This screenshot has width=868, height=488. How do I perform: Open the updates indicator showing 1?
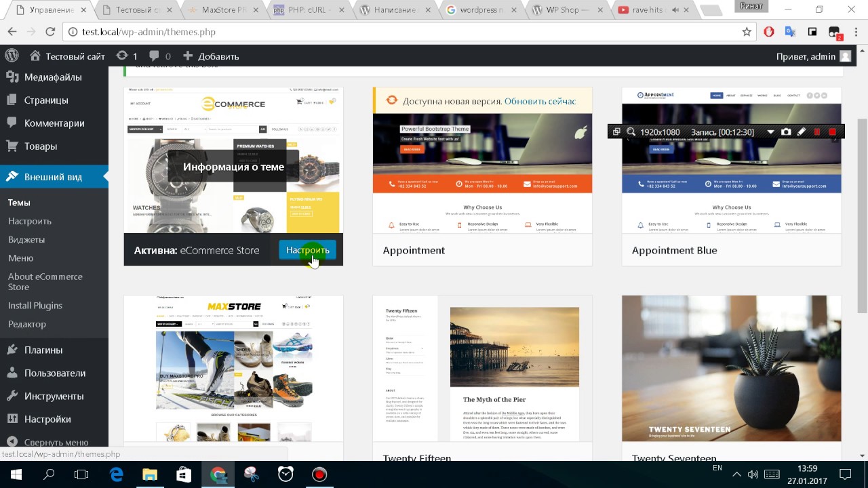(x=127, y=56)
